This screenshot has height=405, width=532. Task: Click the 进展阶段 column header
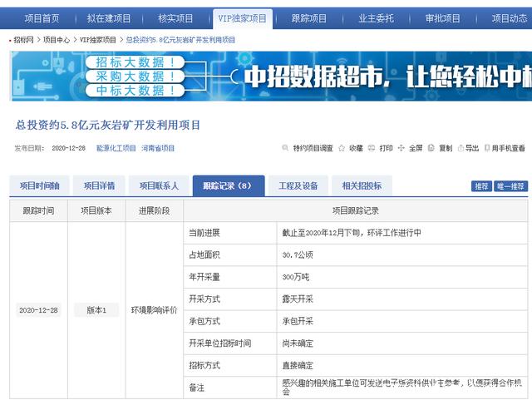(154, 211)
